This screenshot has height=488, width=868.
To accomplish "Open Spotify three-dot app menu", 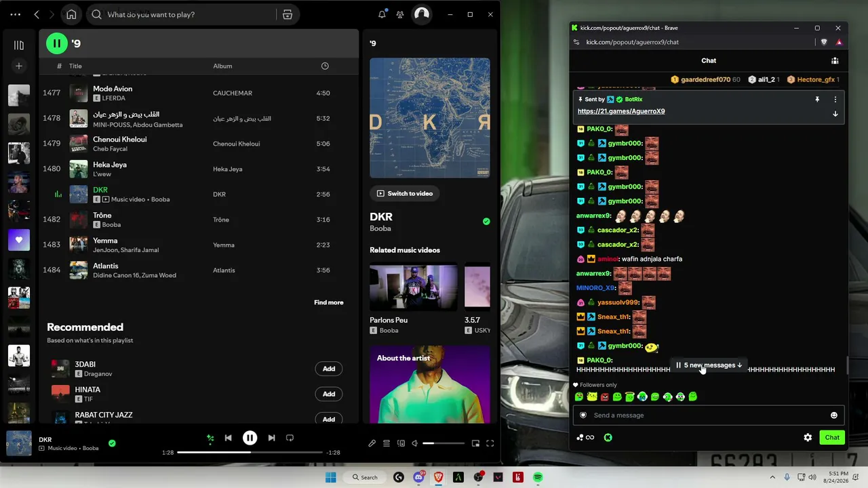I will (x=15, y=14).
